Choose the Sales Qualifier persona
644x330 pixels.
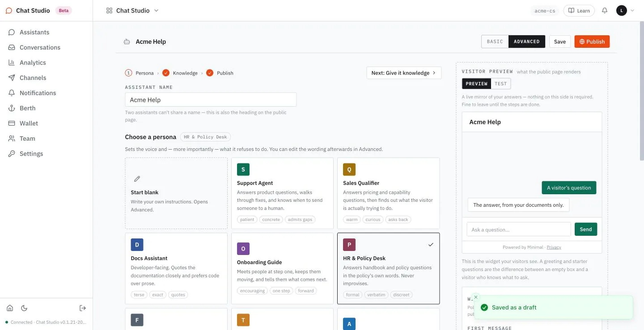pos(388,193)
